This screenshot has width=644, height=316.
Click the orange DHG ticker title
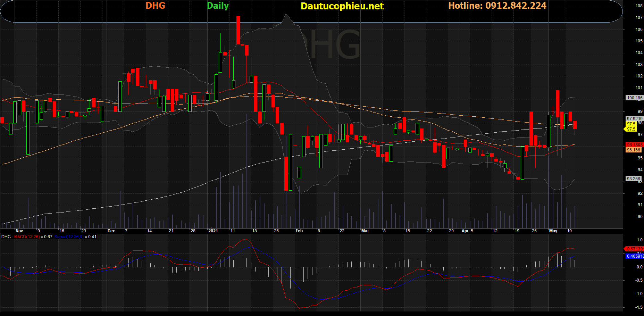pos(155,6)
